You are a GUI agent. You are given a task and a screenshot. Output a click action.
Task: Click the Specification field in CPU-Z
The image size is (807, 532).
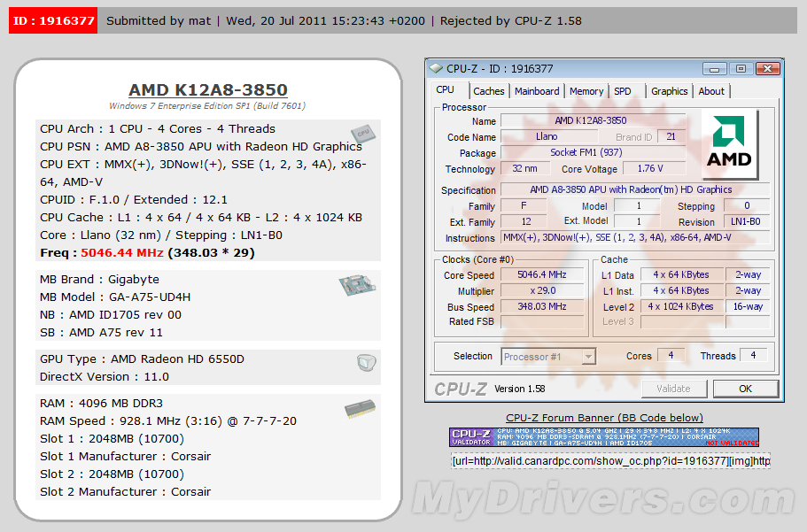click(x=635, y=189)
